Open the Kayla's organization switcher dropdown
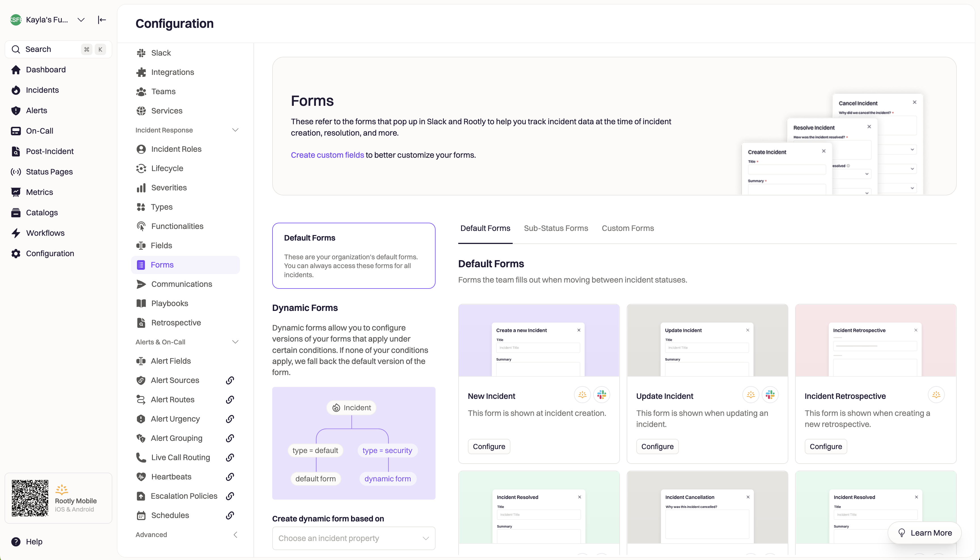 81,20
